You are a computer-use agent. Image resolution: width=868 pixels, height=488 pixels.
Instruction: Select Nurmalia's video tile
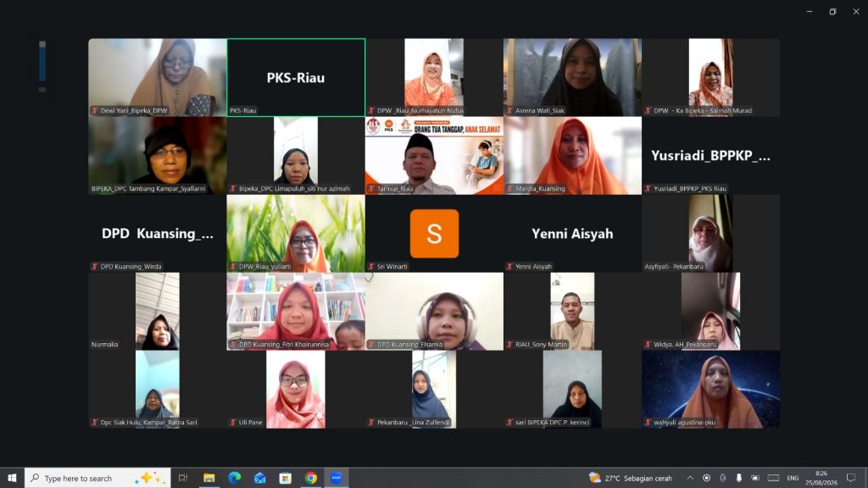click(157, 312)
